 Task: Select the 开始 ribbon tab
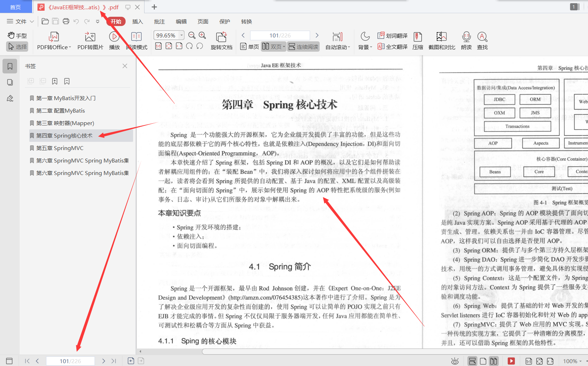[x=116, y=21]
